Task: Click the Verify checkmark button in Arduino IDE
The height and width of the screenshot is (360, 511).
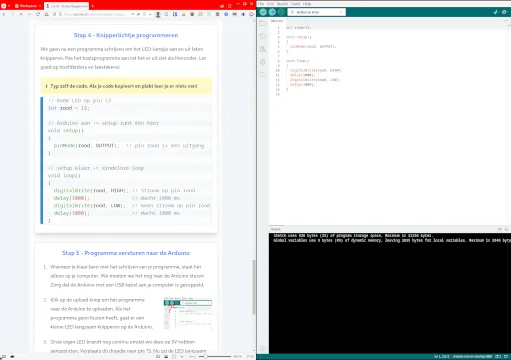Action: pyautogui.click(x=263, y=12)
